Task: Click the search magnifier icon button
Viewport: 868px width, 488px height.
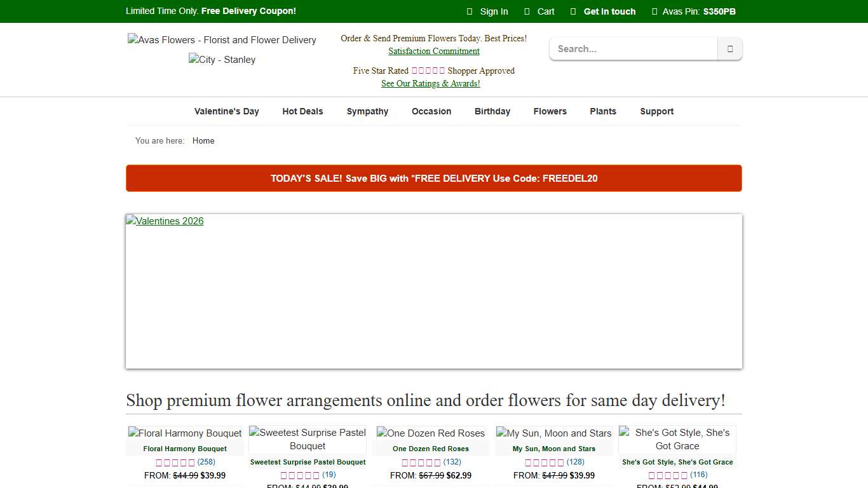Action: coord(729,49)
